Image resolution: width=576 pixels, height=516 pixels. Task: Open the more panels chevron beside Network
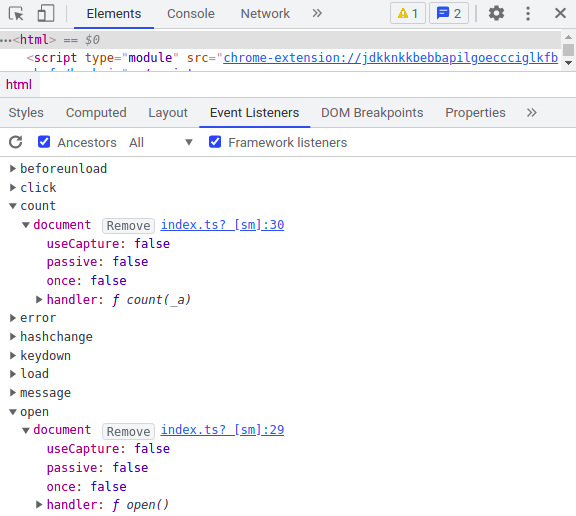[x=317, y=14]
